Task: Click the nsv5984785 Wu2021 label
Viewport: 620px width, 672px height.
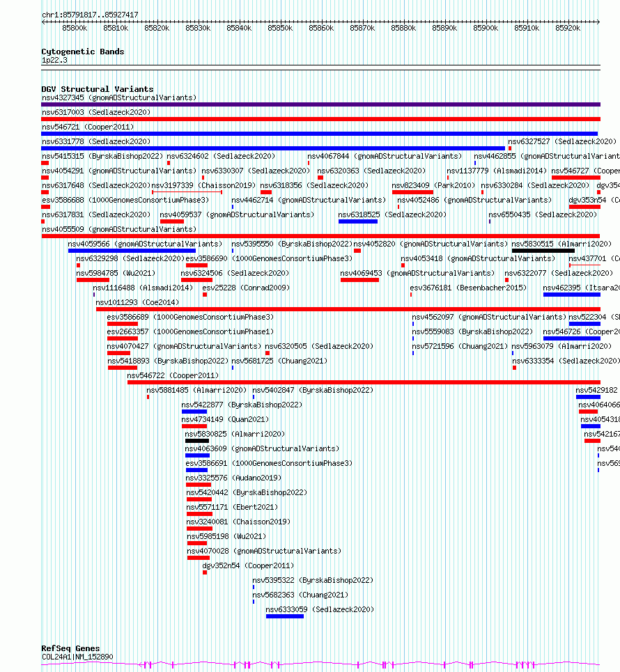Action: (x=116, y=272)
